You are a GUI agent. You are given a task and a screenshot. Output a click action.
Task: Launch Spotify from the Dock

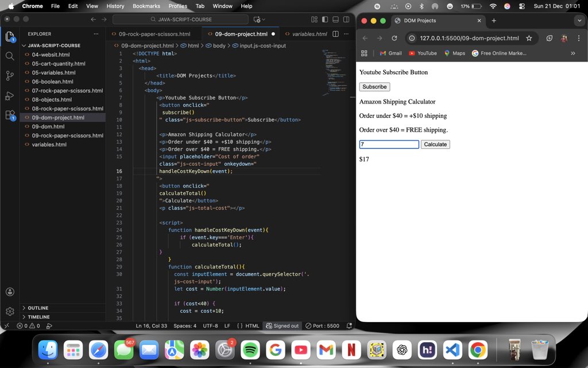(x=250, y=350)
